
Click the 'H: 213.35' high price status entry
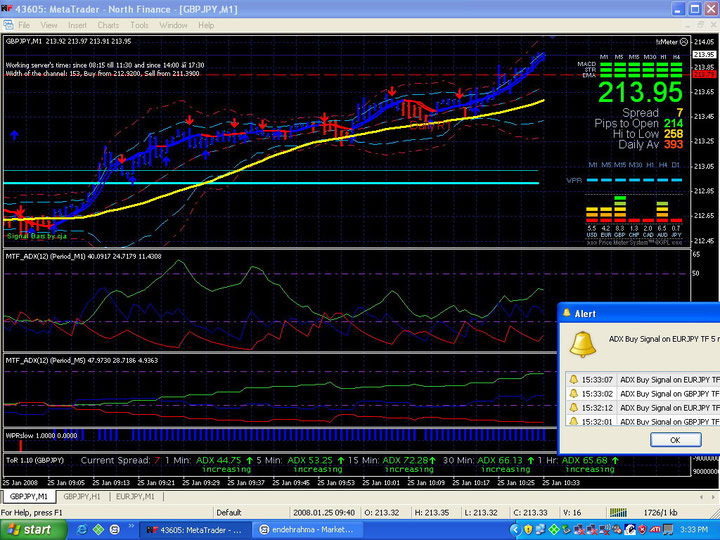point(432,512)
